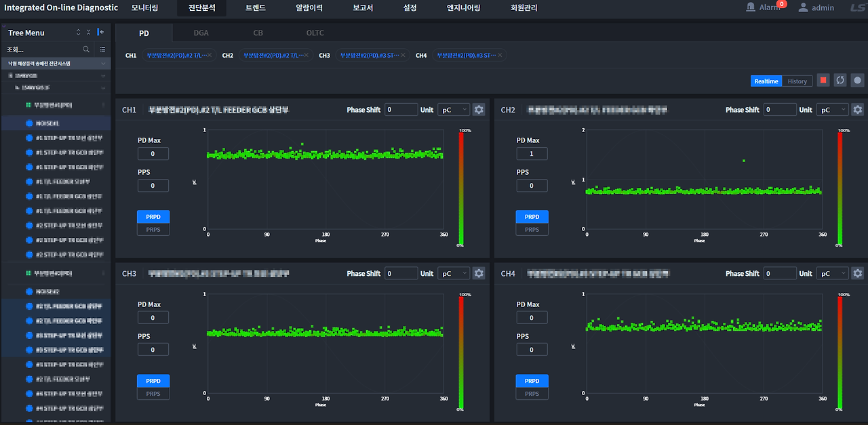Click the red stop button

(x=823, y=80)
